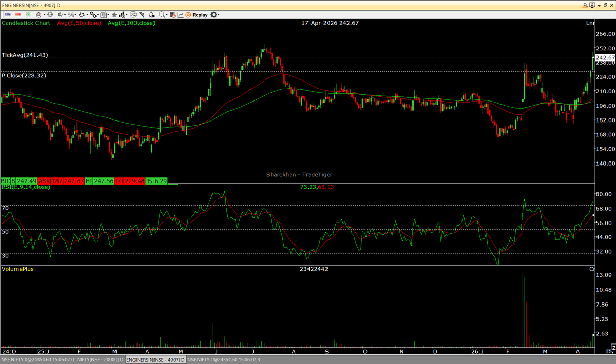616x364 pixels.
Task: Open the first NSE.NIFTY 0@24354.60 tab
Action: 37,360
